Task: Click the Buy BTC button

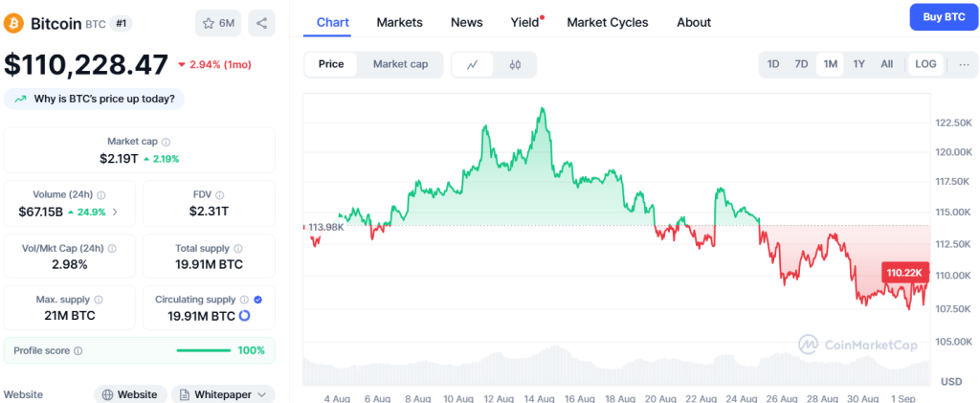Action: pos(942,18)
